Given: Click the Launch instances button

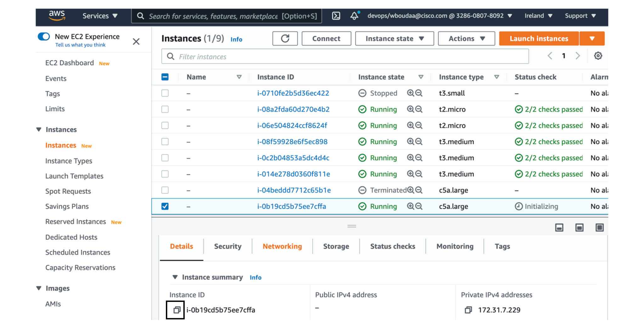Looking at the screenshot, I should [539, 38].
